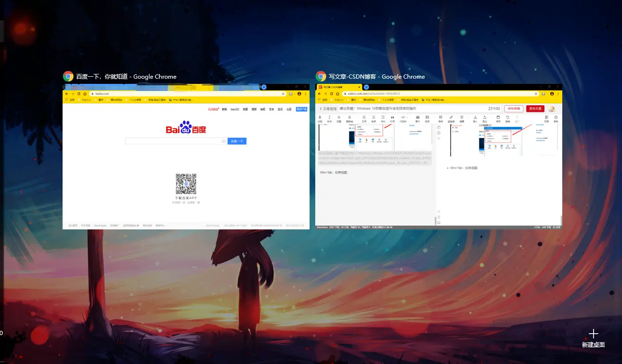
Task: Click import icon in CSDN editor toolbar
Action: pos(476,117)
